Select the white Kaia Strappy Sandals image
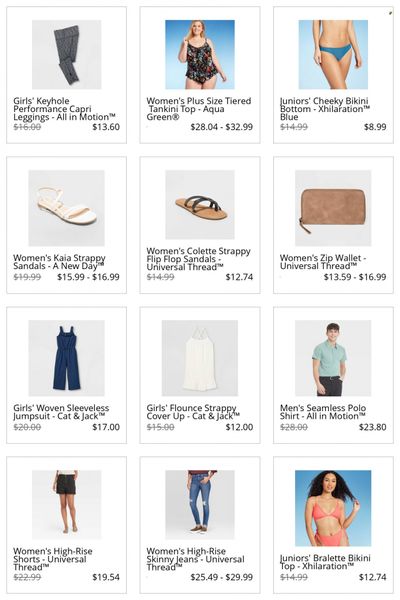 (67, 208)
